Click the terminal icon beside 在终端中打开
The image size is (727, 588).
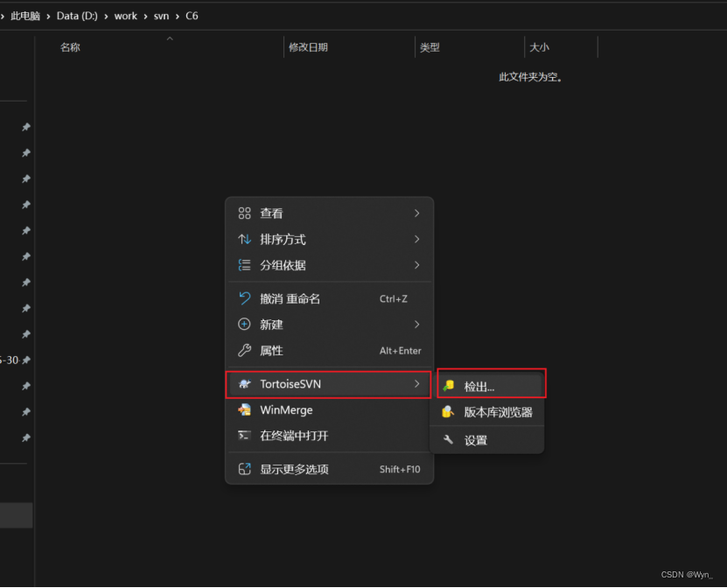pyautogui.click(x=245, y=436)
